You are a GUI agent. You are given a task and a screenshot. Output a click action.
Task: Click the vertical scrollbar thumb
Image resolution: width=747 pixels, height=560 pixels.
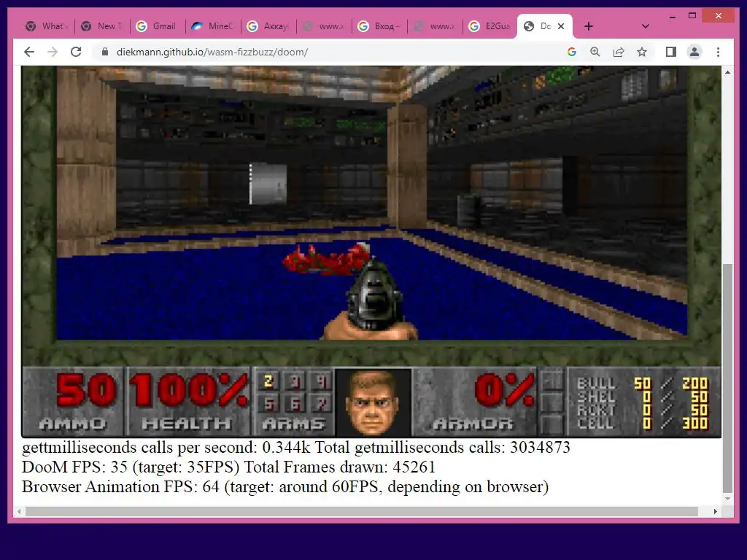click(x=727, y=378)
